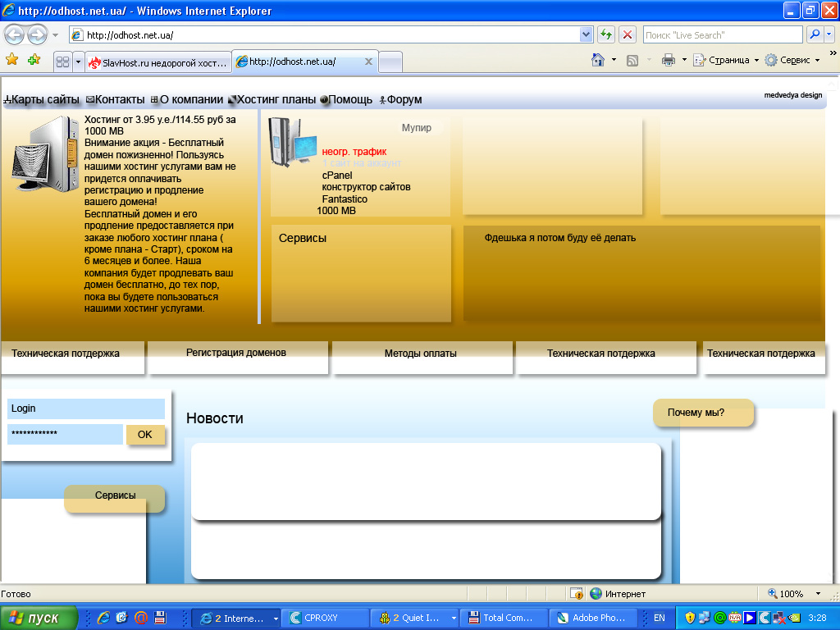Open the О компании link
The height and width of the screenshot is (630, 840).
pos(186,99)
